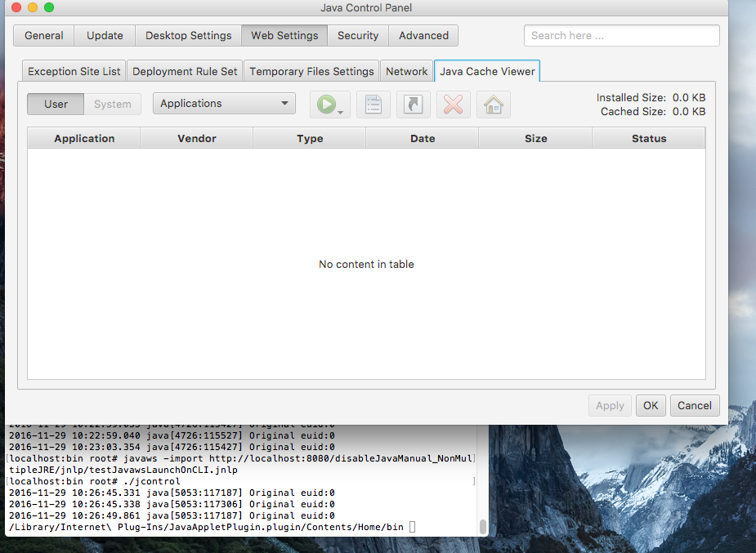This screenshot has width=756, height=553.
Task: Select the Java Cache Viewer sub-tab
Action: tap(487, 71)
